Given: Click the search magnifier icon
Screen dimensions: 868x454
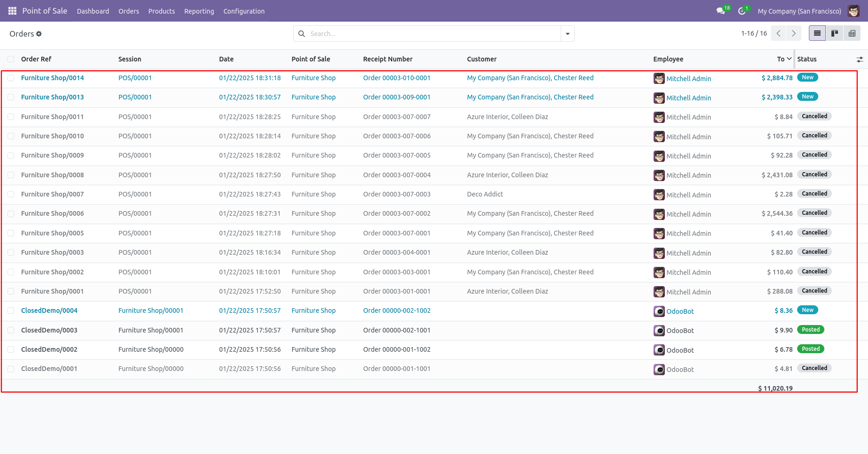Looking at the screenshot, I should pyautogui.click(x=302, y=34).
